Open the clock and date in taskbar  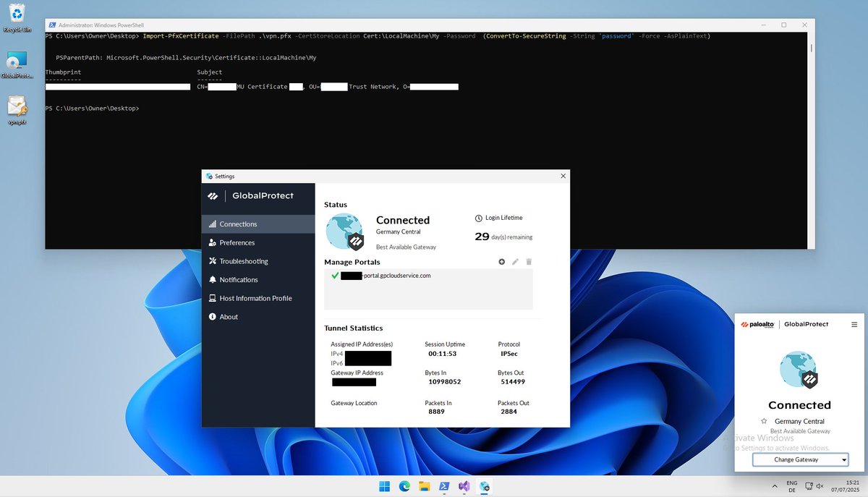pos(847,486)
